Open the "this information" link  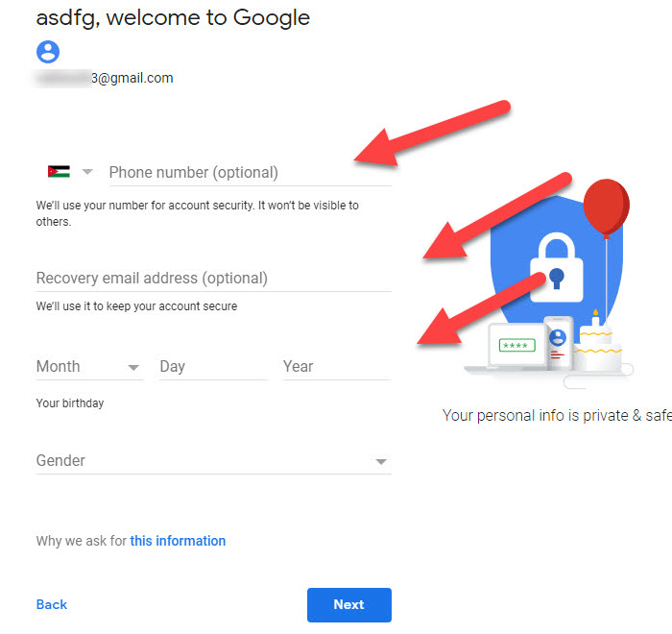[178, 541]
